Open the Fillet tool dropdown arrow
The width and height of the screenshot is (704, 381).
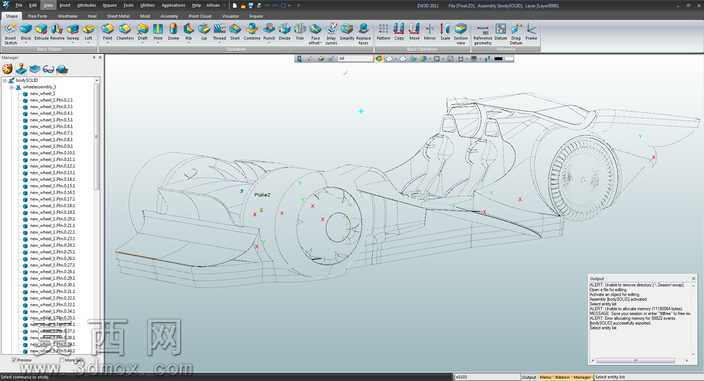point(107,43)
